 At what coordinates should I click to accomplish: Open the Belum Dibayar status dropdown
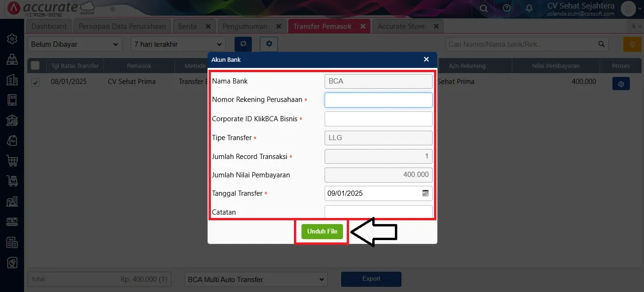75,44
